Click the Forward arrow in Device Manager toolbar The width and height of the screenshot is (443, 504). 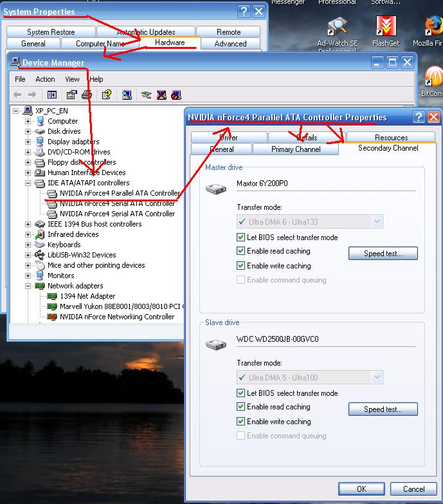pos(32,95)
